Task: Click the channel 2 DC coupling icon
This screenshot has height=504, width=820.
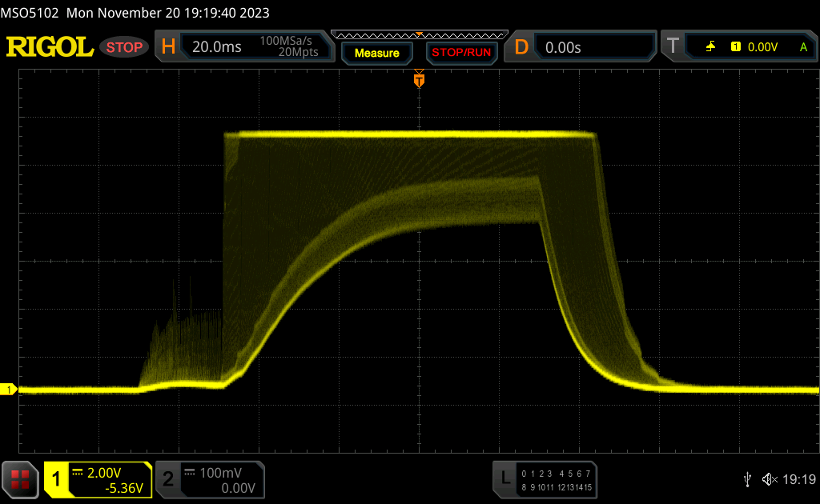Action: [x=189, y=473]
